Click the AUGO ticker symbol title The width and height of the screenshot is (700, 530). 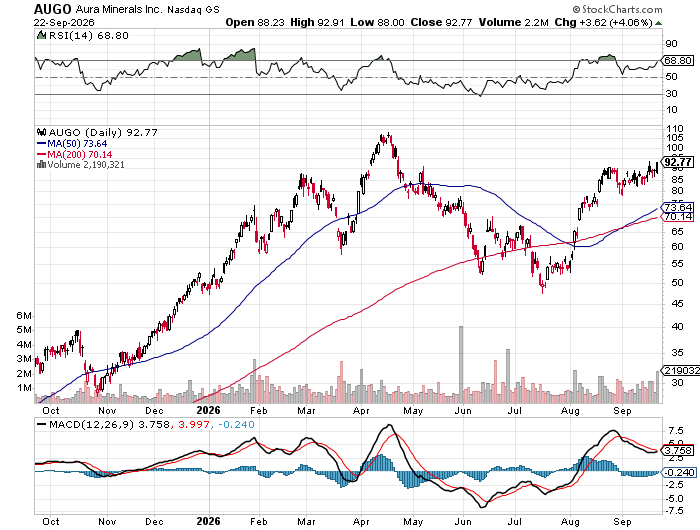point(53,9)
